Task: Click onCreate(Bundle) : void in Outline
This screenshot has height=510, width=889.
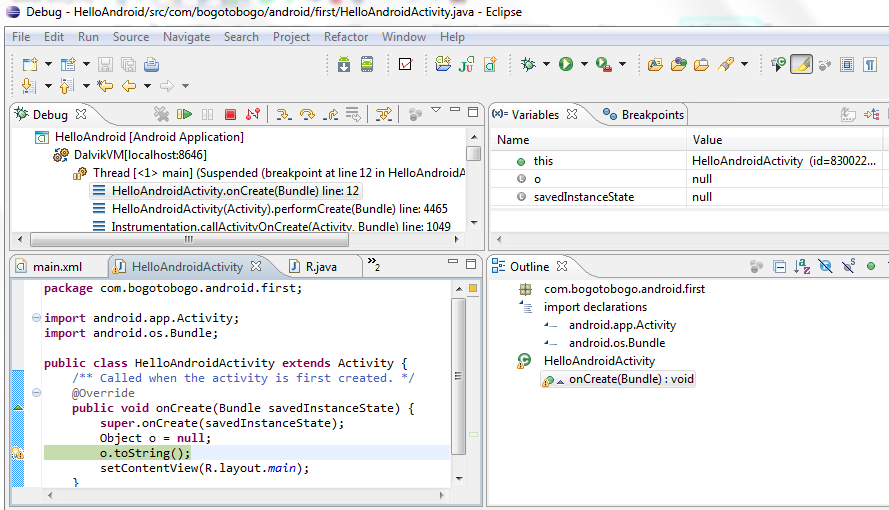Action: tap(618, 379)
